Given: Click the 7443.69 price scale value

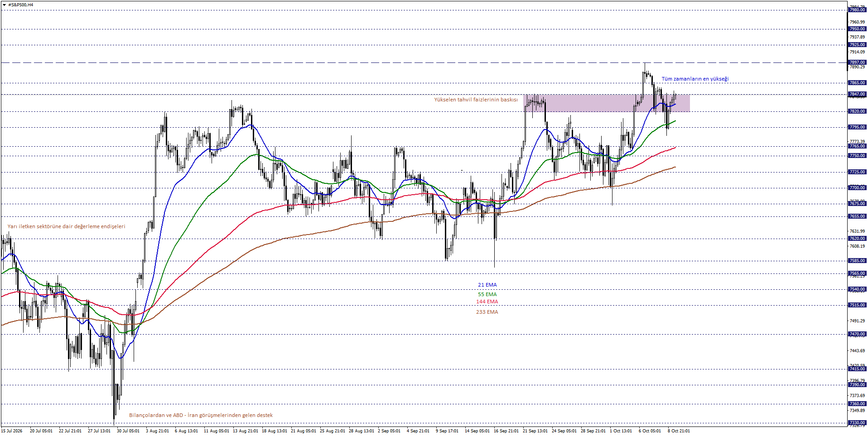Looking at the screenshot, I should [857, 351].
